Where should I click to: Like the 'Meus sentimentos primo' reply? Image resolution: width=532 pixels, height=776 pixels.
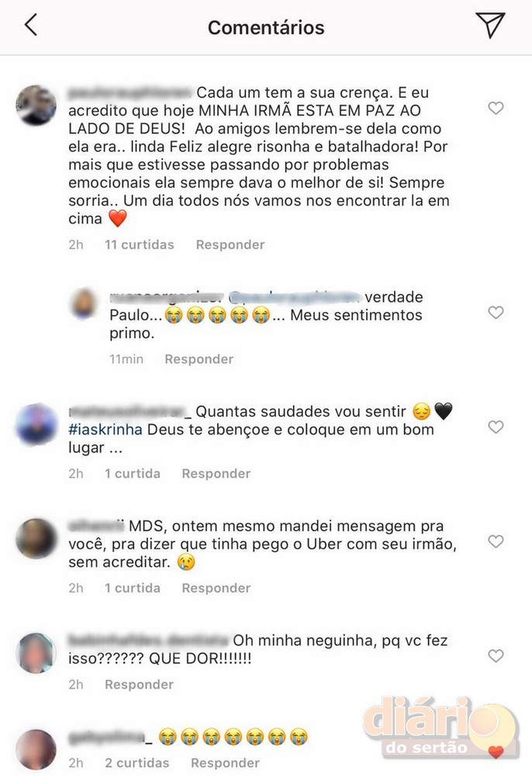click(x=496, y=312)
